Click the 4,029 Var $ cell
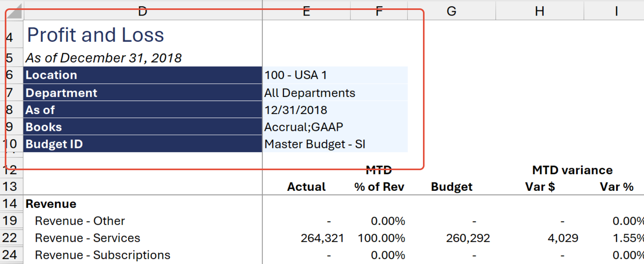 coord(563,238)
